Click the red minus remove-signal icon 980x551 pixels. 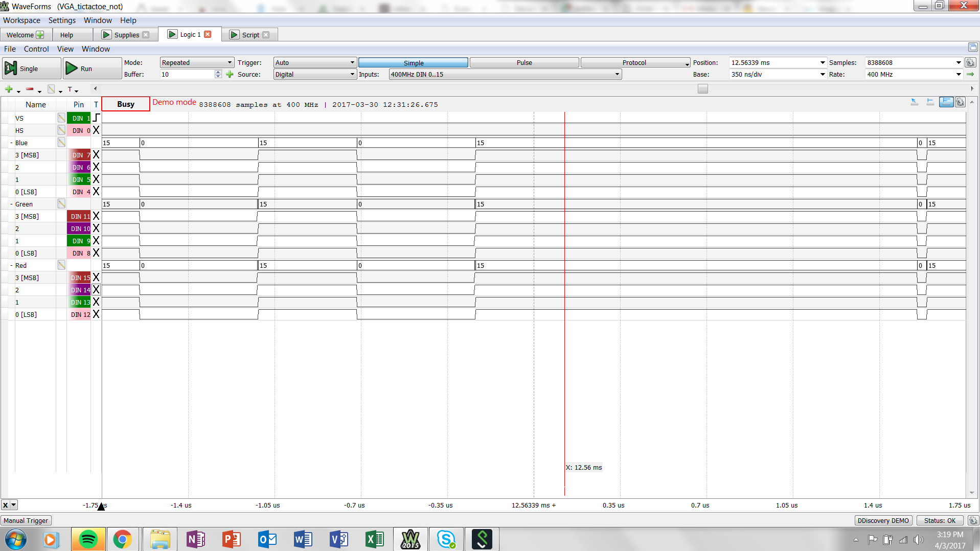point(30,89)
